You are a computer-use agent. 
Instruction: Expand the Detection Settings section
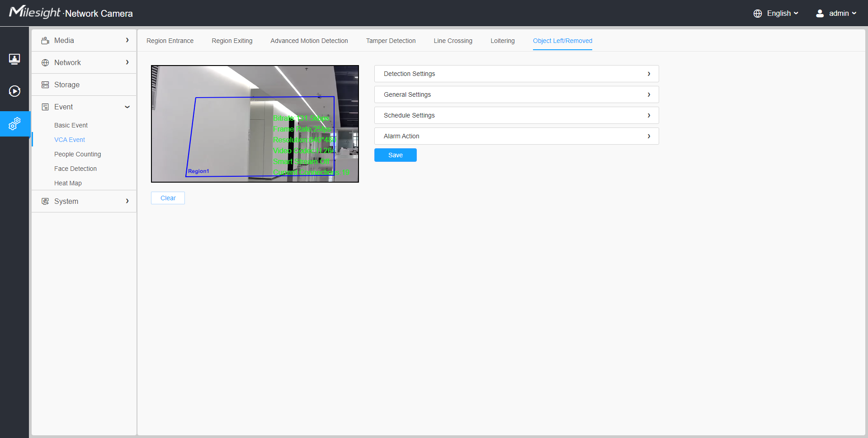click(516, 74)
